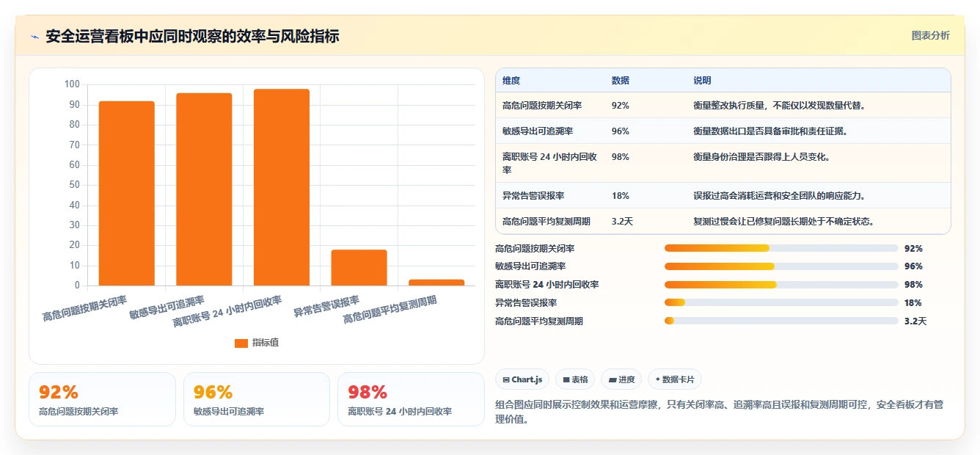The height and width of the screenshot is (455, 980).
Task: Click the 说明 column header
Action: [702, 81]
